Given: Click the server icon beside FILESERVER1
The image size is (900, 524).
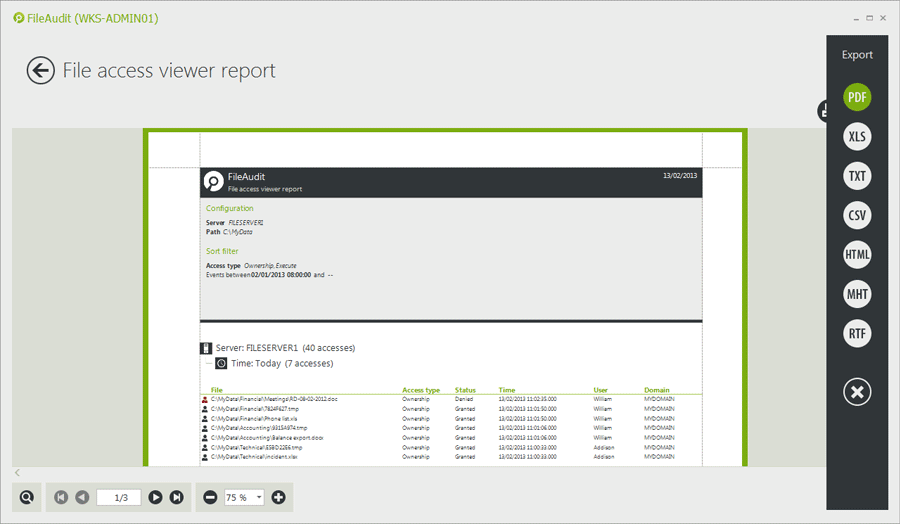Looking at the screenshot, I should click(206, 348).
